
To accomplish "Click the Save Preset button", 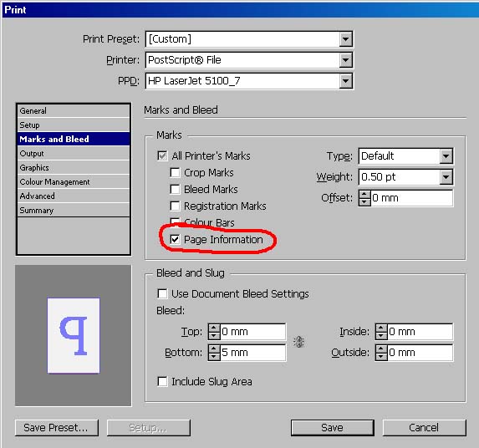I will pos(57,428).
